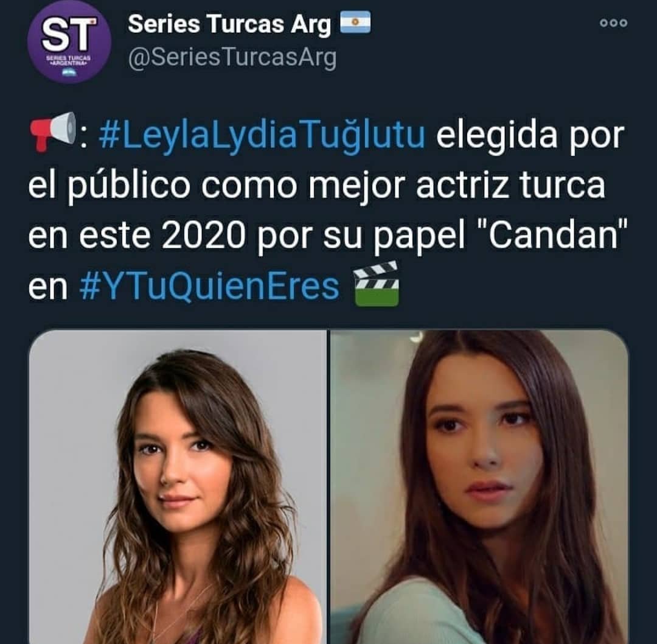
Task: Open the purple ST profile avatar
Action: pos(69,41)
